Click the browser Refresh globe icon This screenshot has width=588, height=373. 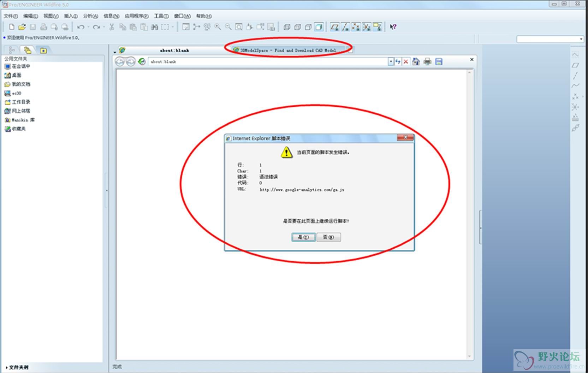(142, 61)
